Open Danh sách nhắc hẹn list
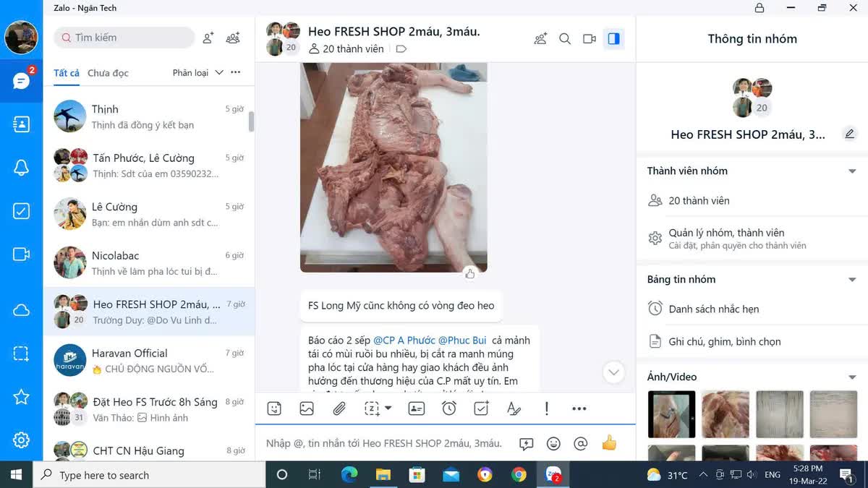The height and width of the screenshot is (488, 868). click(x=713, y=309)
